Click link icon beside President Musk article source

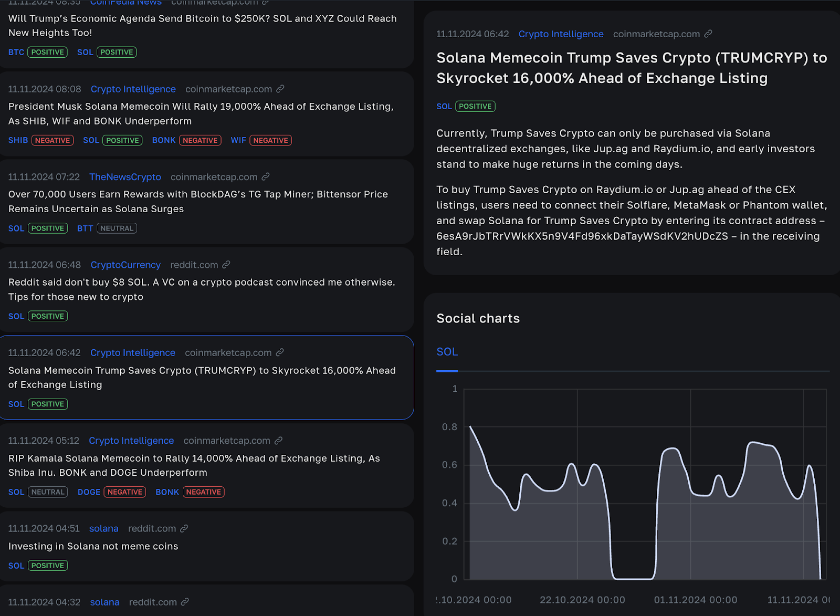[x=280, y=89]
